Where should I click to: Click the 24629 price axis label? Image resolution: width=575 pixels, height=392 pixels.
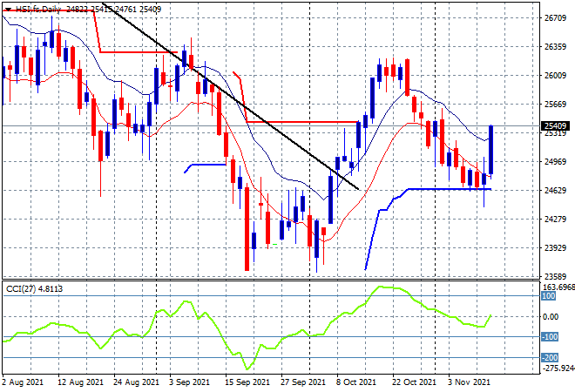(x=555, y=190)
